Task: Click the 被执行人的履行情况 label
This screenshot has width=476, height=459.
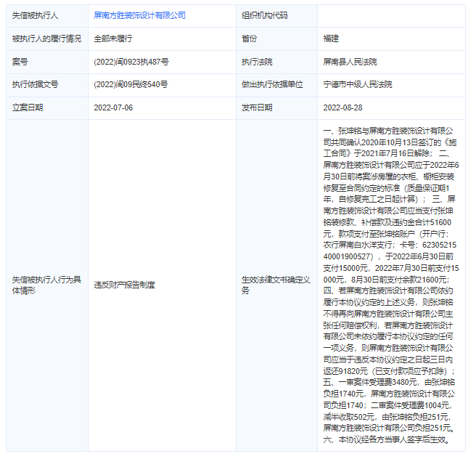Action: [x=46, y=38]
